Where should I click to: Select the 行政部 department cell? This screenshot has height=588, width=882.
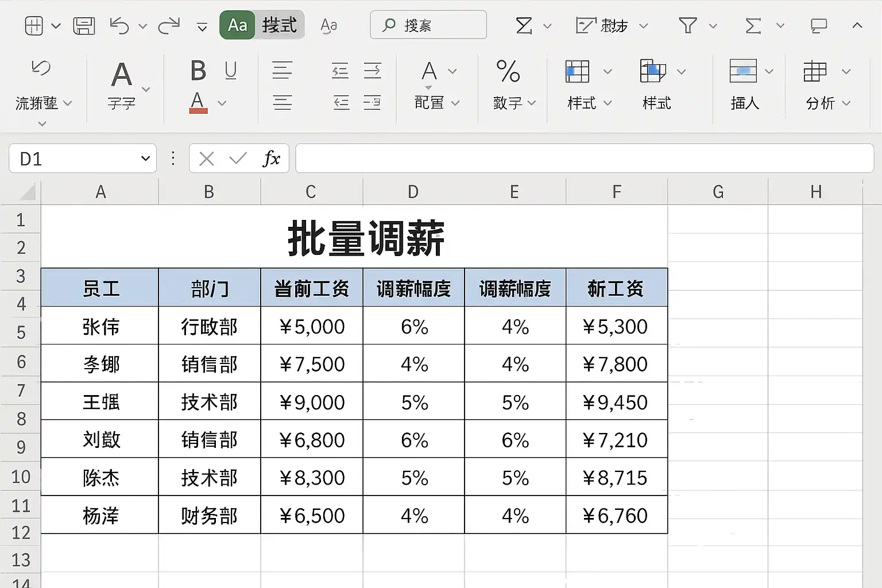tap(210, 326)
